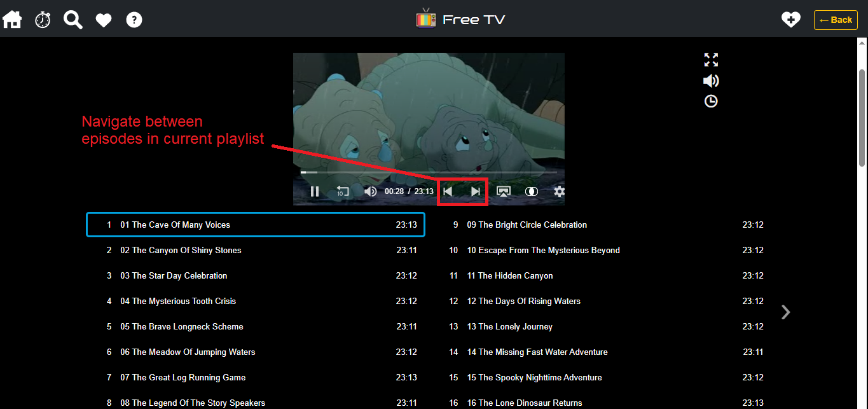Play 11 The Hidden Canyon
The image size is (868, 409).
coord(602,275)
